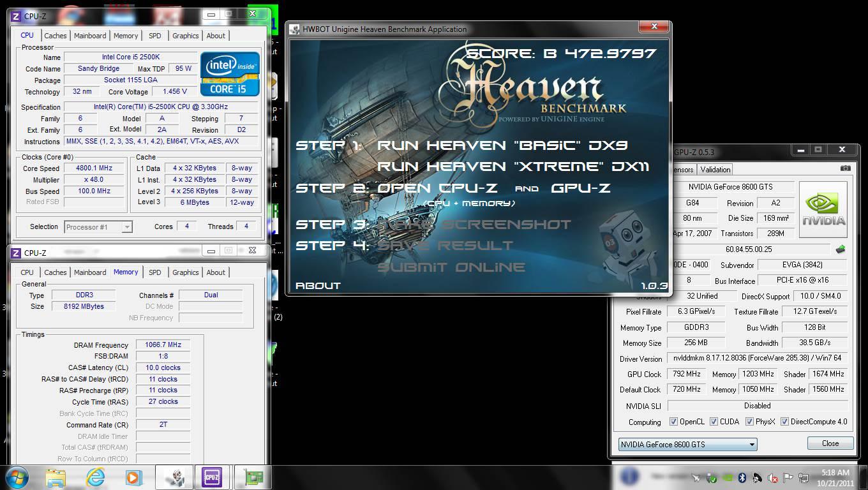Open Bluetooth tray icon
Screen dimensions: 868x490
pos(742,478)
